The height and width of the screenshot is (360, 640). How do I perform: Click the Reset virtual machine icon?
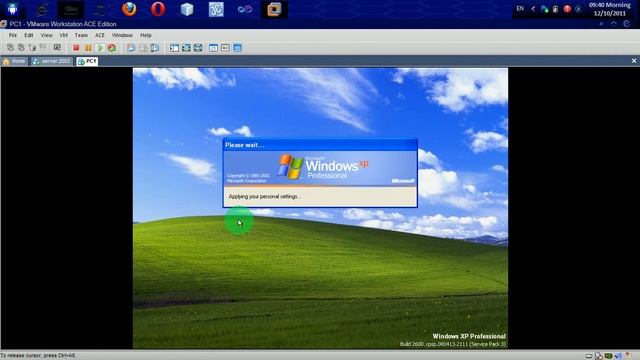tap(112, 48)
